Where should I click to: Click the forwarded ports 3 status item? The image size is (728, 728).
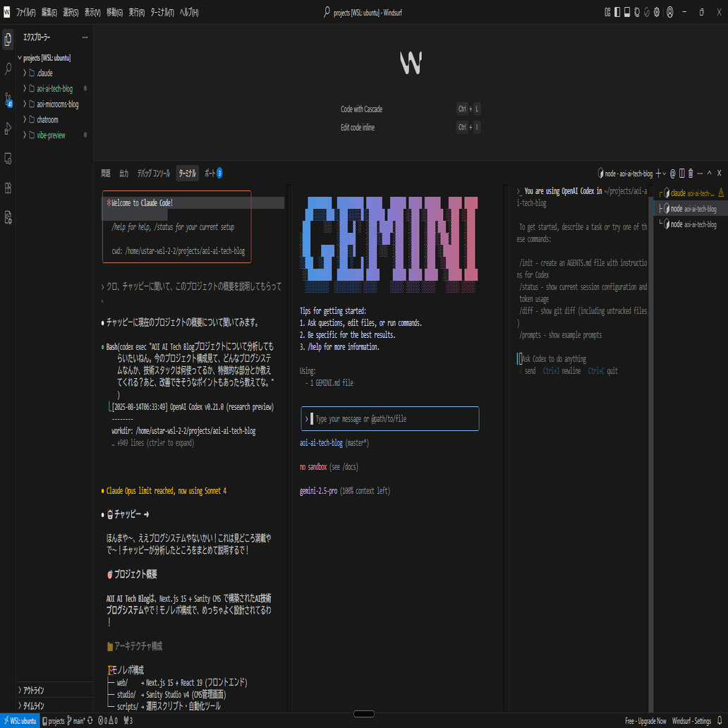pos(128,720)
